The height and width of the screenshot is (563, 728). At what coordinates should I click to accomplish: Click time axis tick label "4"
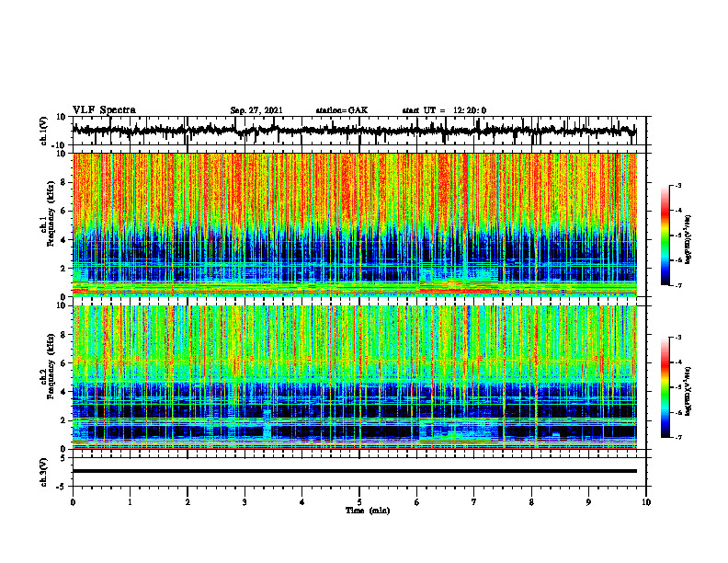[x=302, y=502]
